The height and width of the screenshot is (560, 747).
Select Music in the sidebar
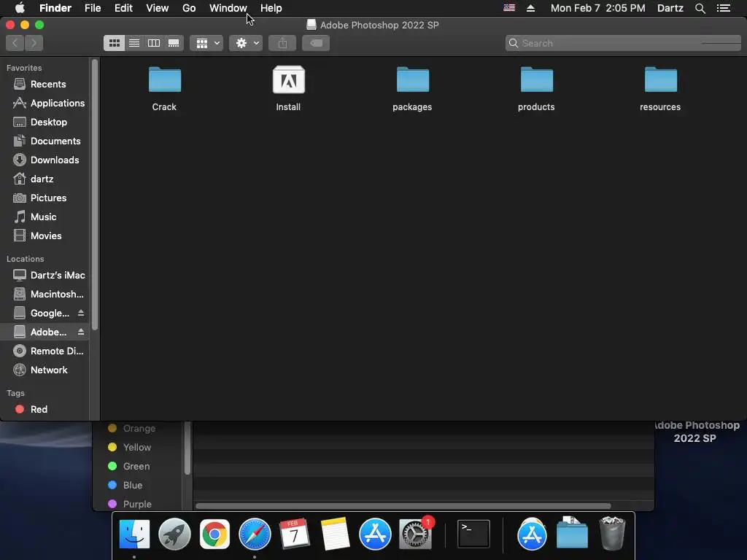click(44, 217)
